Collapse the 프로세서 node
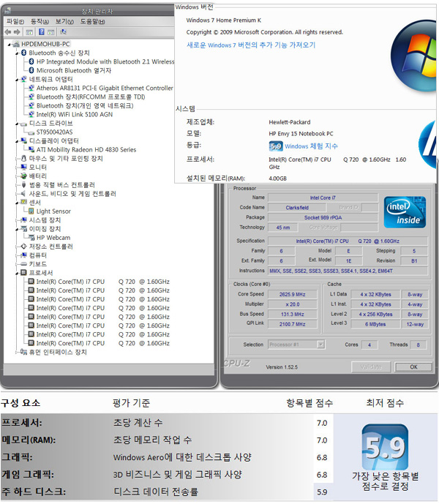Viewport: 439px width, 504px height. click(17, 274)
